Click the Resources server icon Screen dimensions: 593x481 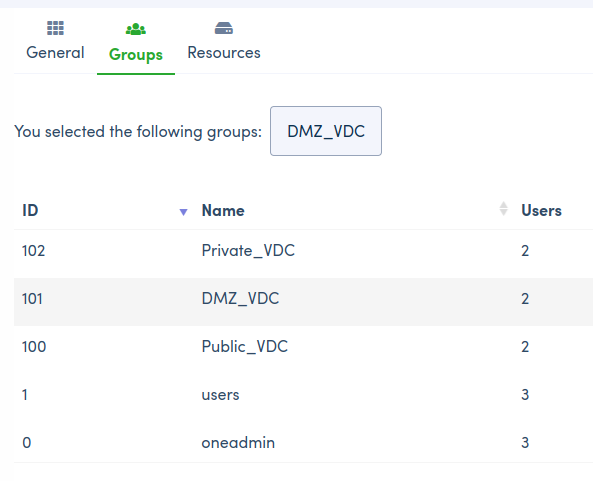click(x=224, y=28)
